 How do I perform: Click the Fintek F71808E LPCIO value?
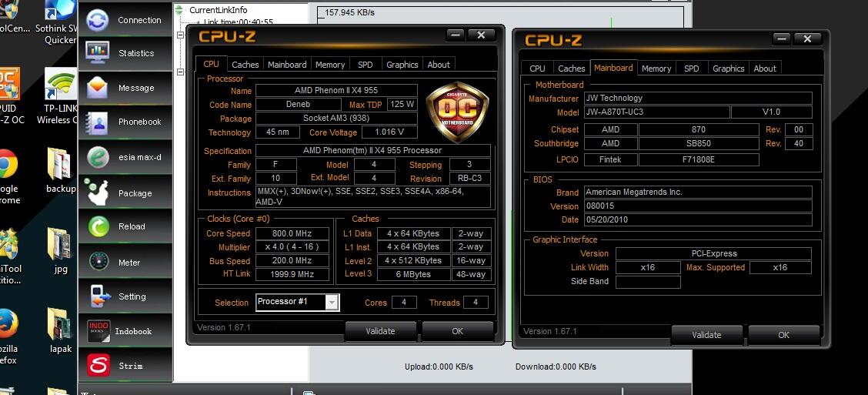(699, 159)
